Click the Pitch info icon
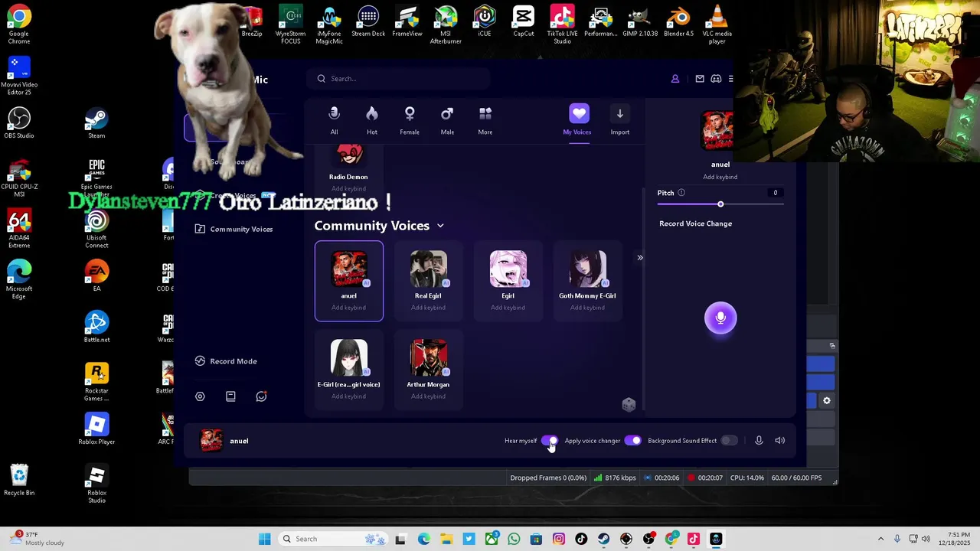980x551 pixels. (681, 193)
